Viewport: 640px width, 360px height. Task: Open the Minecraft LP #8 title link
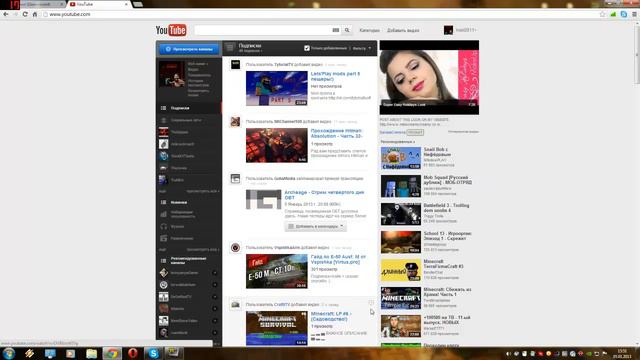(x=331, y=316)
